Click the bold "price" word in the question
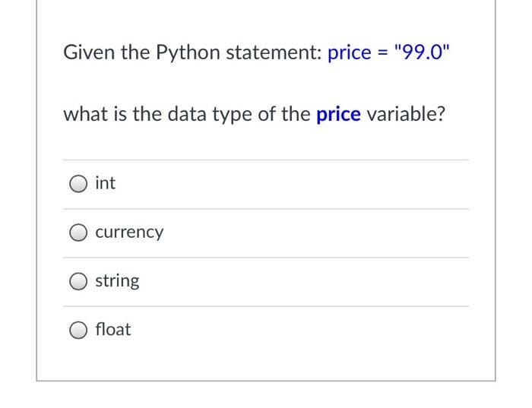 pos(338,115)
